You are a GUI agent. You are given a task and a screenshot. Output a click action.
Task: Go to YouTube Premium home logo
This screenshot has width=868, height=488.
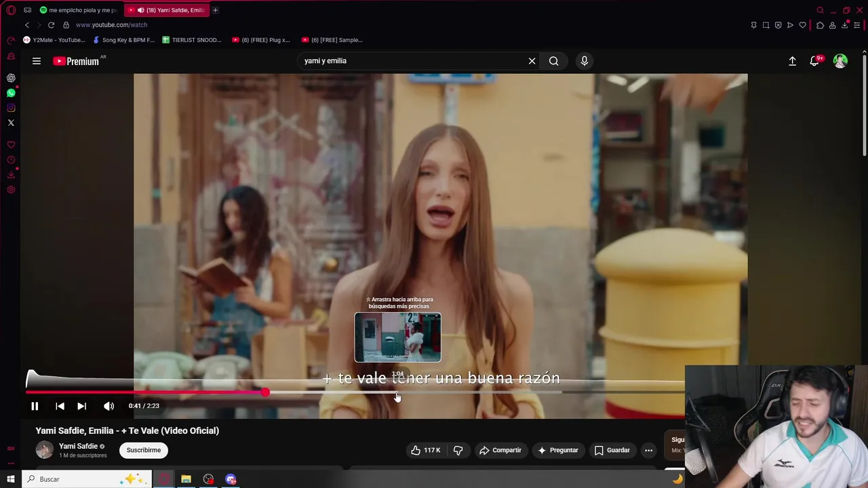77,61
